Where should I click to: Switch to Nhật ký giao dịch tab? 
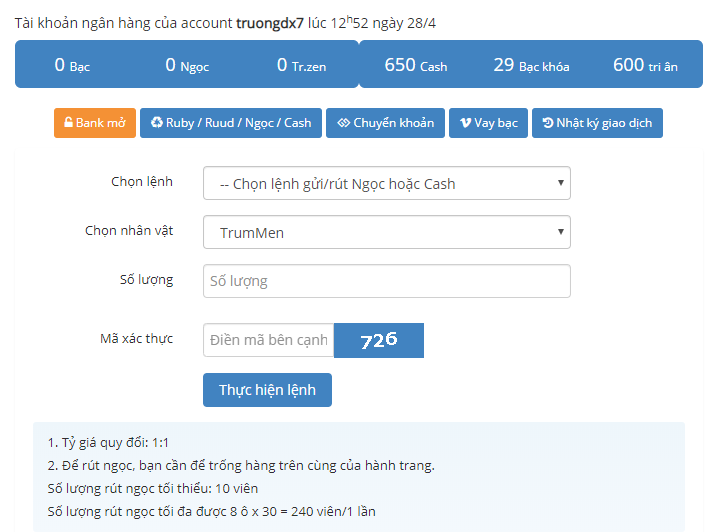[x=597, y=123]
